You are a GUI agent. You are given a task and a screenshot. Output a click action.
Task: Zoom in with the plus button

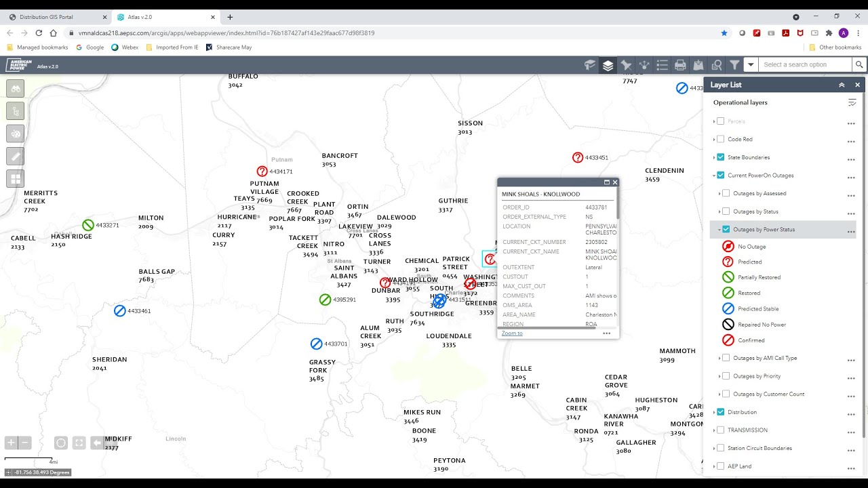[x=11, y=443]
